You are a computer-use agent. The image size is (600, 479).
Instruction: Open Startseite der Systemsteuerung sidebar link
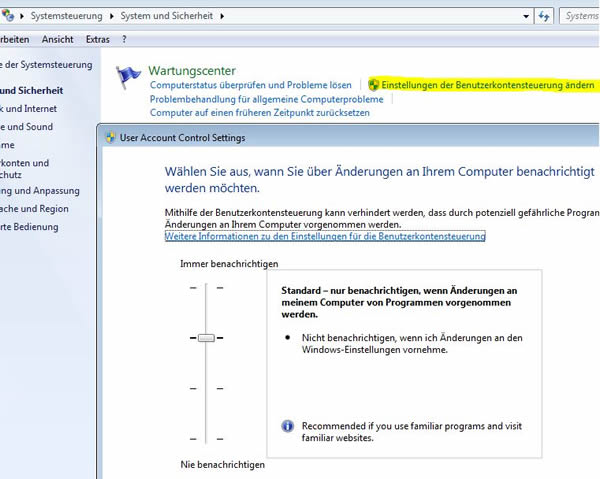coord(46,65)
